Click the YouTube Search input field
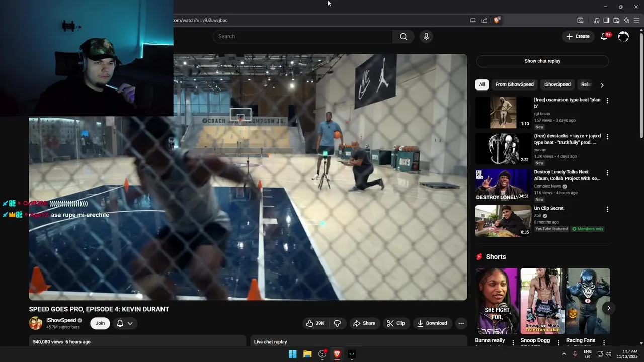Image resolution: width=644 pixels, height=362 pixels. pyautogui.click(x=303, y=36)
